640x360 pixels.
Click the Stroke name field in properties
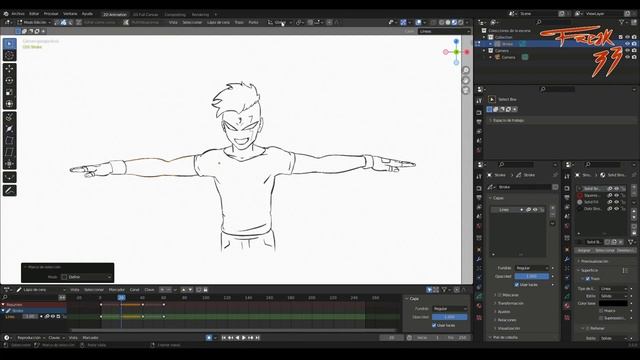(x=524, y=187)
